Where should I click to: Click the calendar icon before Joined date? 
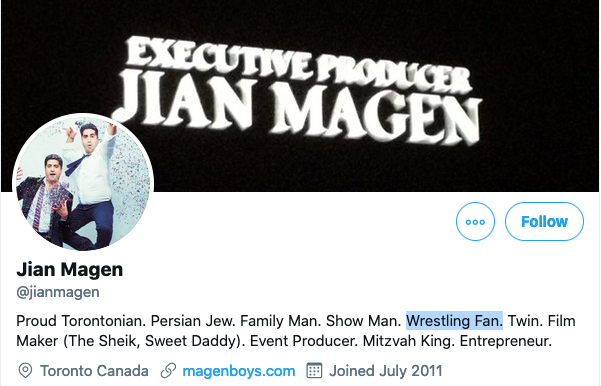(314, 370)
